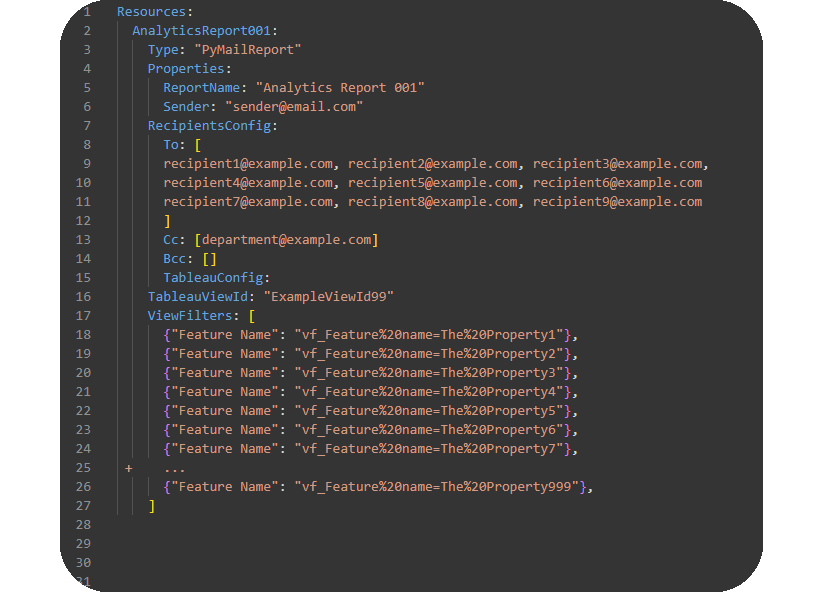Click recipient7@example.com address

click(x=248, y=202)
